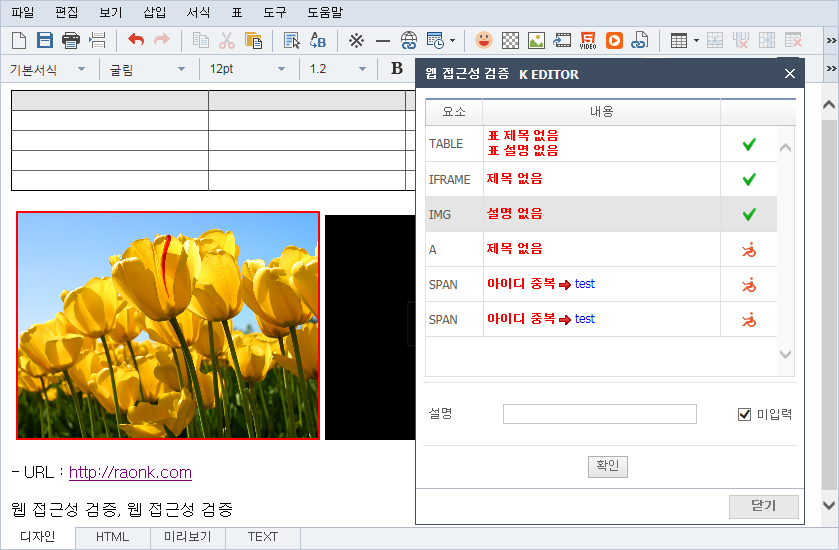
Task: Click the Insert table grid icon
Action: (678, 40)
